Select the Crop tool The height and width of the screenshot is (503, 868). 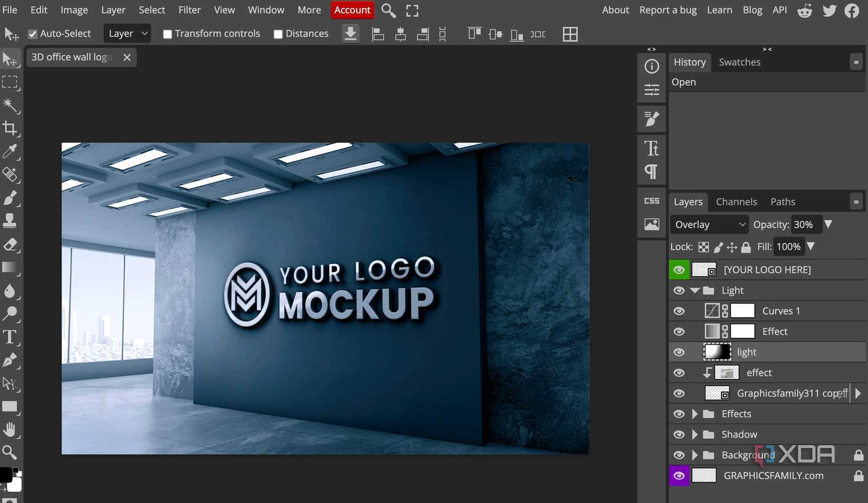pyautogui.click(x=11, y=129)
